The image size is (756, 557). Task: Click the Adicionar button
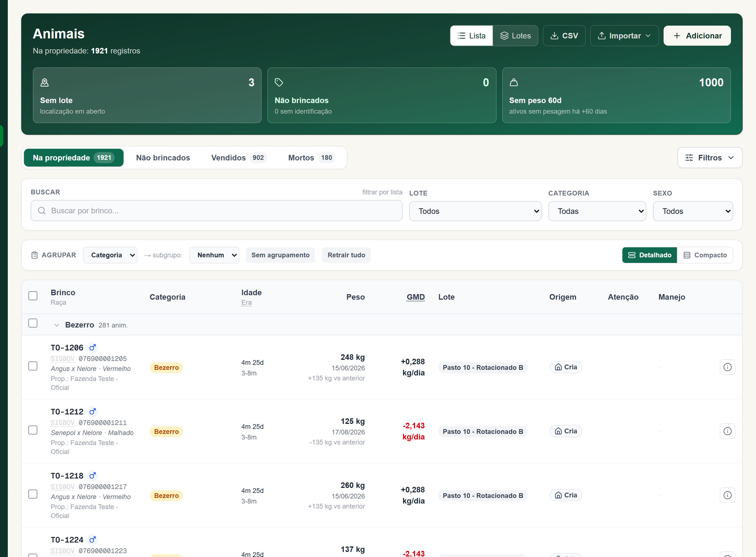pos(697,36)
